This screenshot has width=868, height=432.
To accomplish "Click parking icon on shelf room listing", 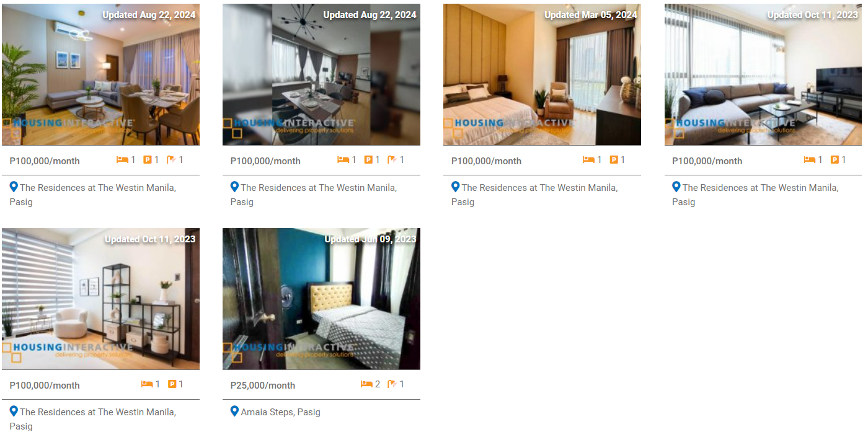I will pyautogui.click(x=172, y=384).
